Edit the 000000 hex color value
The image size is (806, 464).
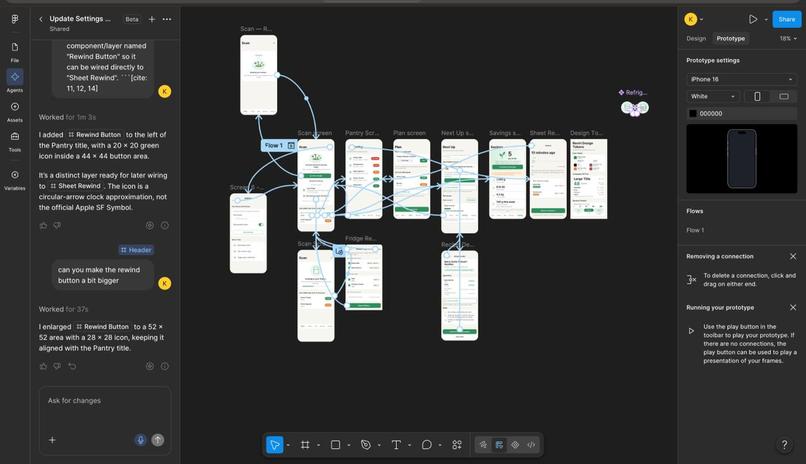click(711, 114)
